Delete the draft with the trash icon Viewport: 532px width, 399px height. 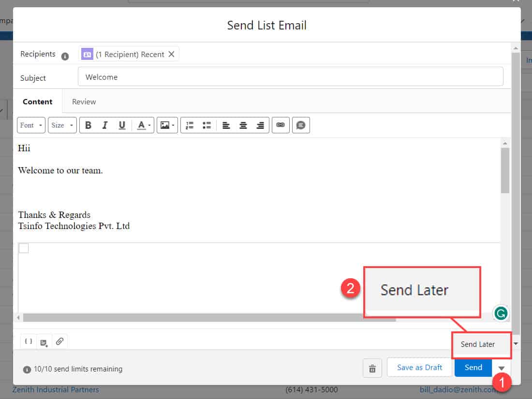[372, 368]
